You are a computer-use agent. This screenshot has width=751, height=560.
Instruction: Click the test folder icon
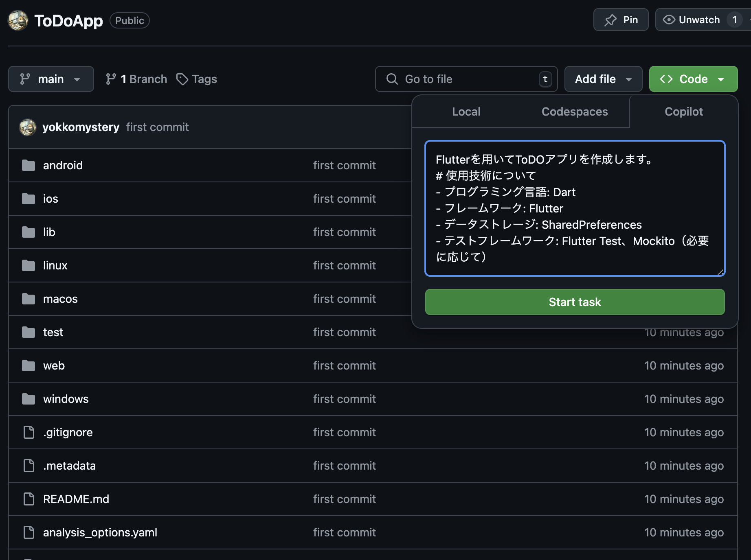pyautogui.click(x=29, y=332)
